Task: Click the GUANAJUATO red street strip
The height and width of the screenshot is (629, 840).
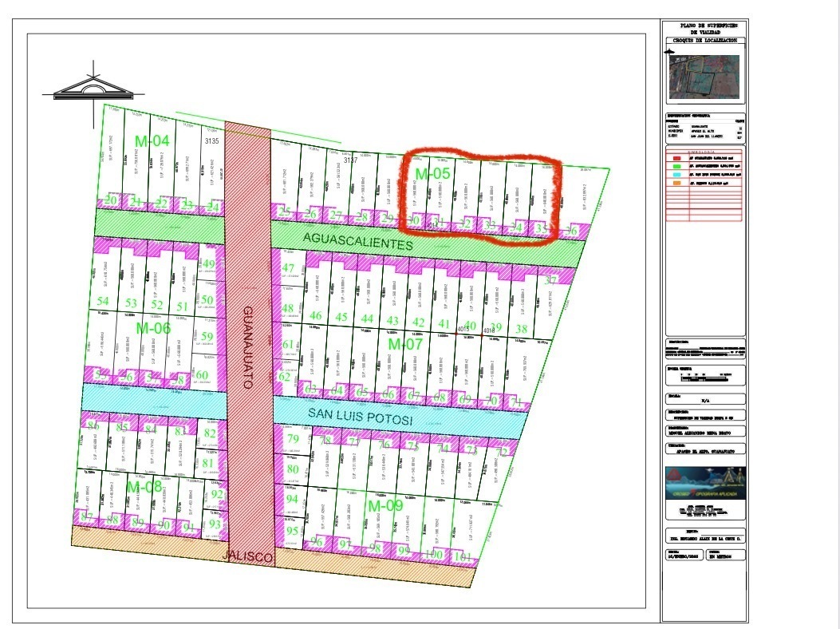Action: [x=249, y=343]
